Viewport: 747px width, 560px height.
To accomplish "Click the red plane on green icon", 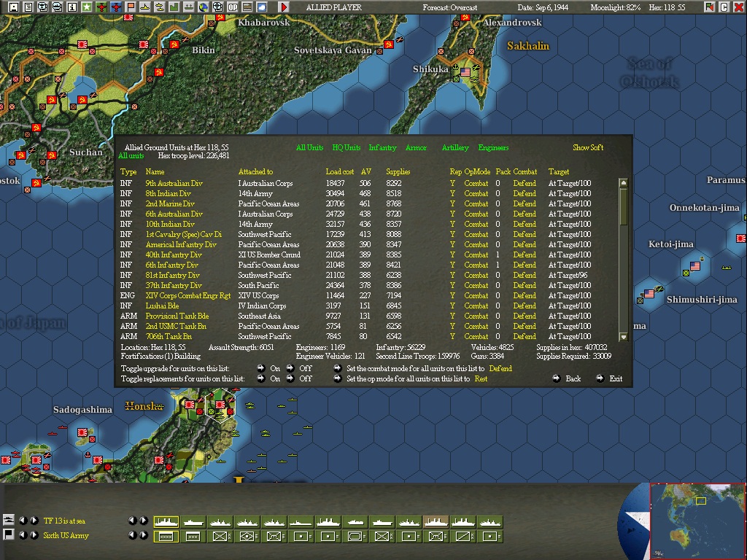I will pyautogui.click(x=101, y=7).
